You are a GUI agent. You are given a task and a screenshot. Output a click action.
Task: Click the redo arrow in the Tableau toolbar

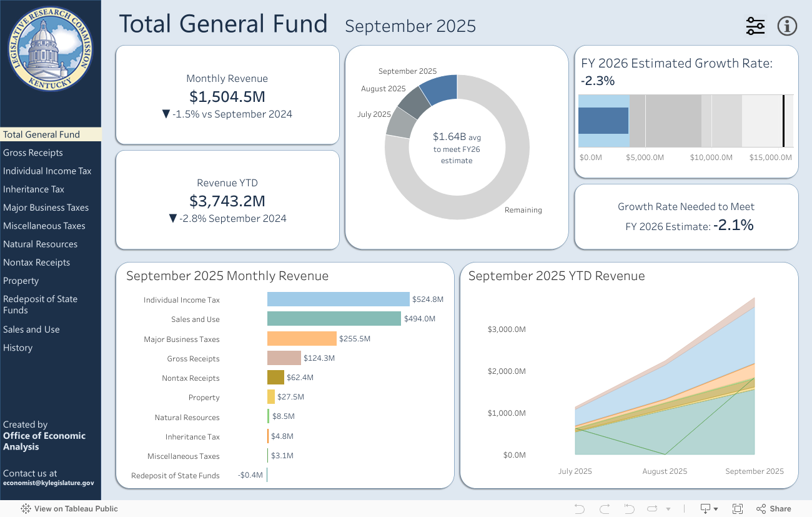tap(604, 509)
